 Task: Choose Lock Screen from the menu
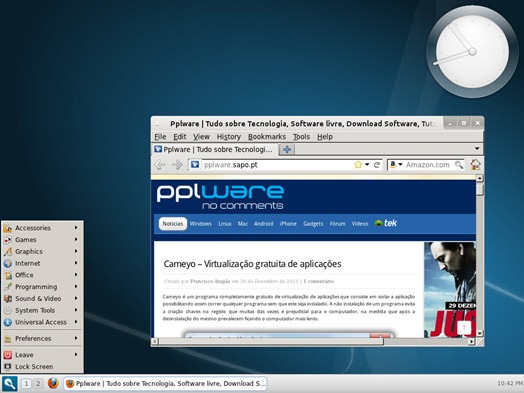coord(42,367)
